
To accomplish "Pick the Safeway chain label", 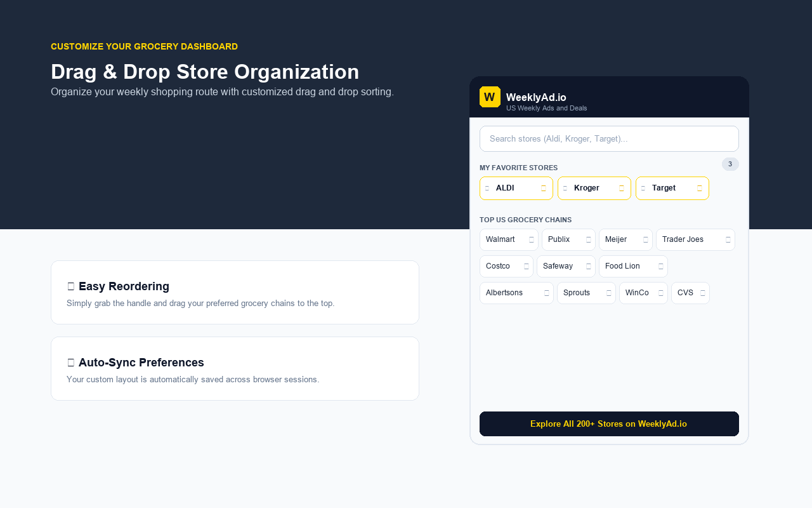I will (558, 266).
